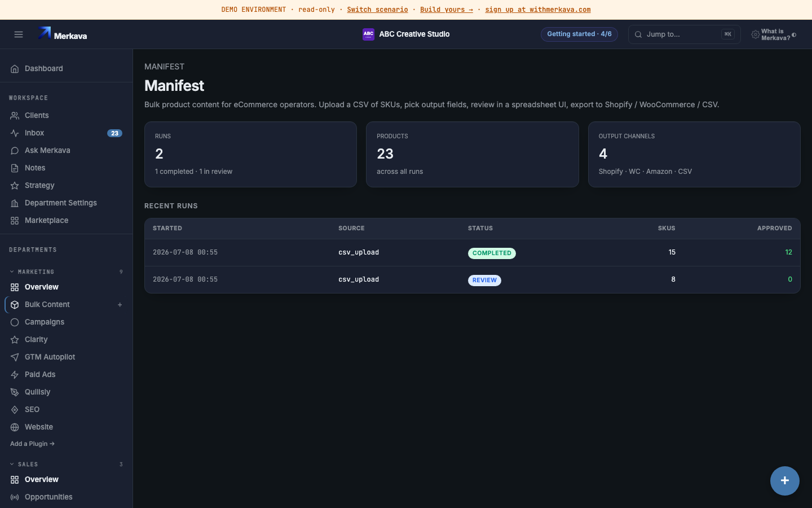The height and width of the screenshot is (508, 812).
Task: Click the SKU count 15
Action: click(x=672, y=252)
